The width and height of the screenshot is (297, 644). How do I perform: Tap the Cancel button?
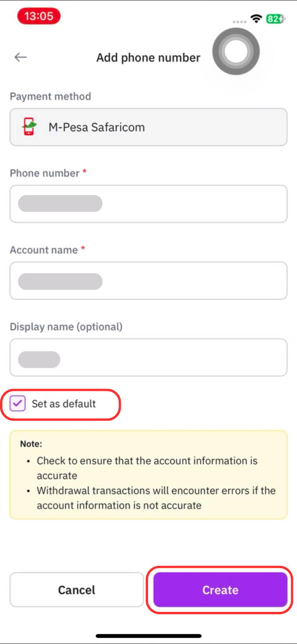77,590
